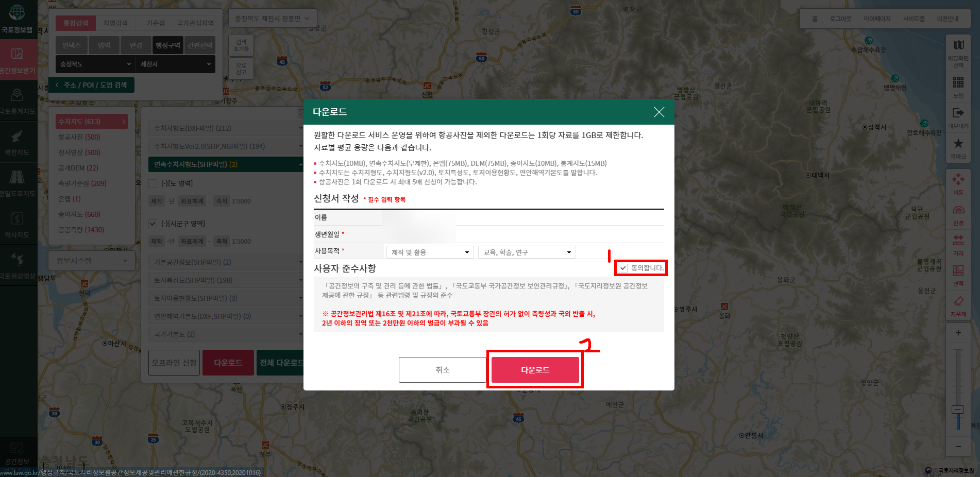Select the 반경 radius measure tool
Image resolution: width=980 pixels, height=477 pixels.
coord(958,214)
